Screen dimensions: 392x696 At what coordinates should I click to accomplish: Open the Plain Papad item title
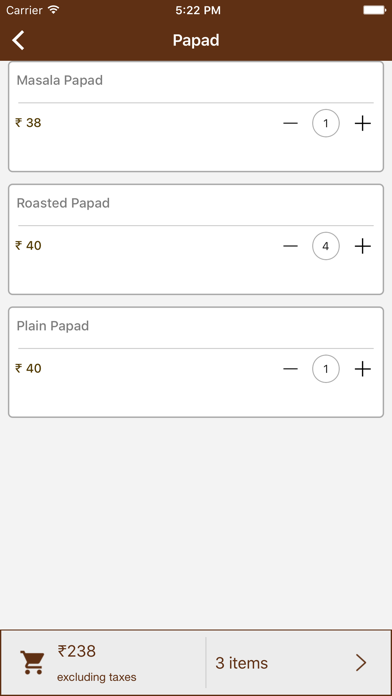(x=53, y=326)
